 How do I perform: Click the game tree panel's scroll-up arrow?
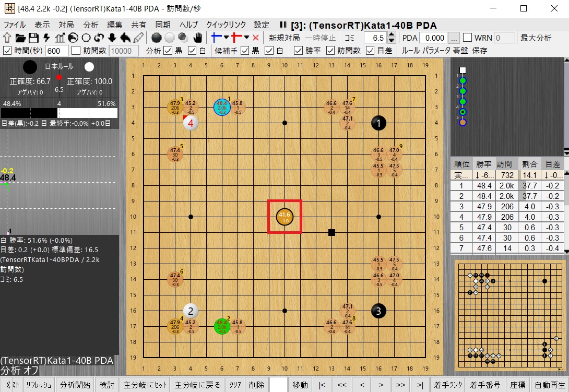[566, 60]
